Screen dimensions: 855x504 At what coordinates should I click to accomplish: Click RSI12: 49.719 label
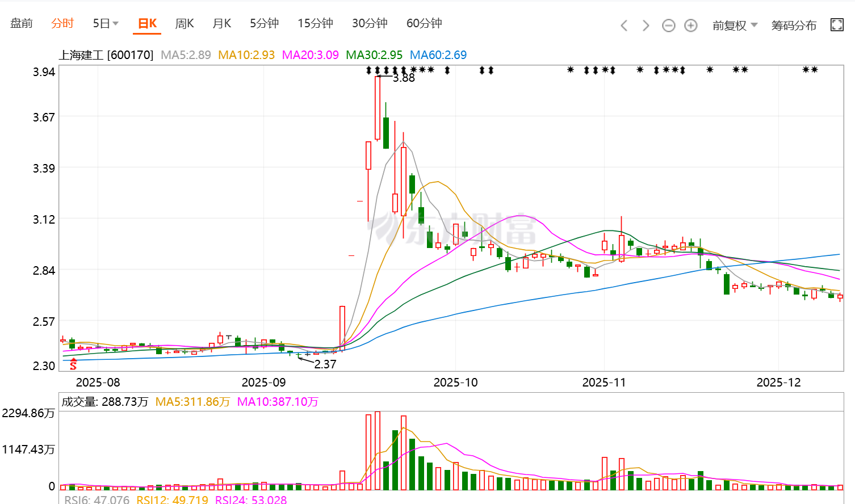(173, 499)
